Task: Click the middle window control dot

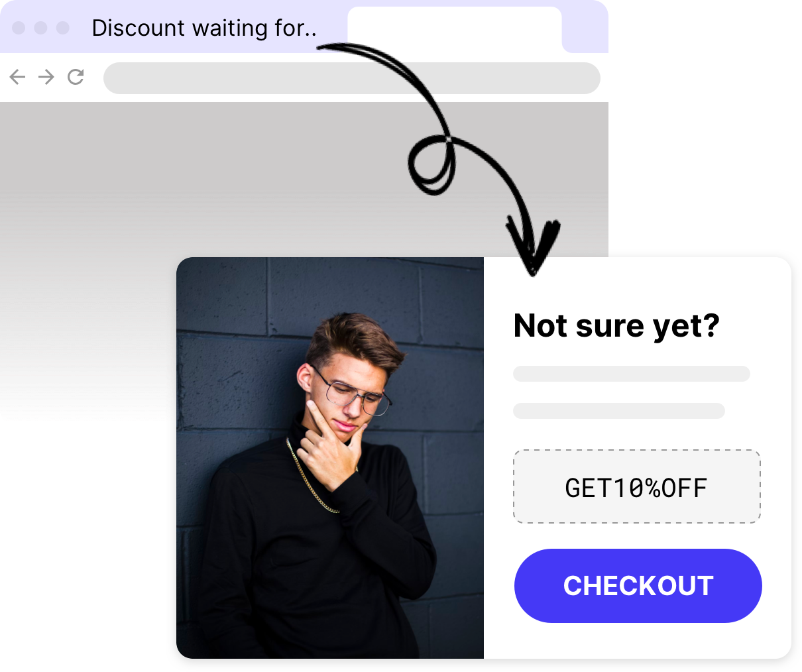Action: tap(40, 28)
